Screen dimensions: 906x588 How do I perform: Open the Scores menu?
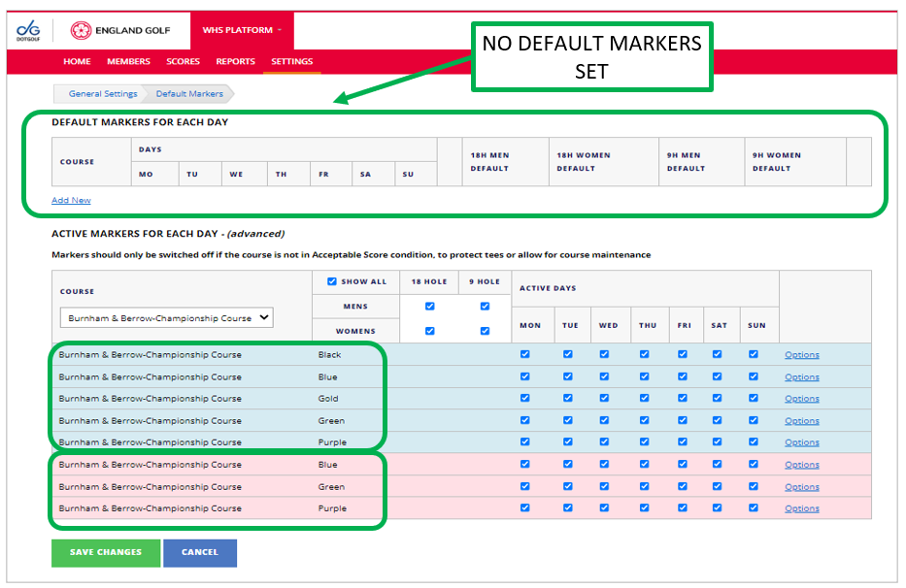point(183,61)
